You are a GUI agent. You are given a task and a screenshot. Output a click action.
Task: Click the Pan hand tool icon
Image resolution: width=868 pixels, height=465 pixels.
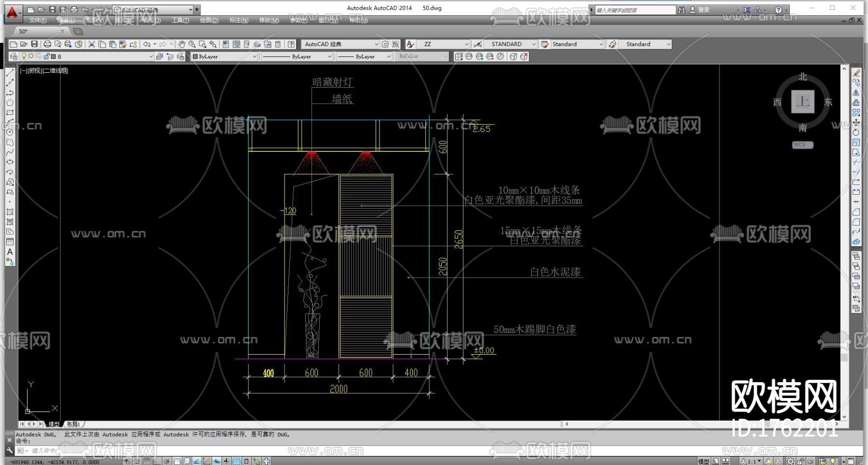181,44
